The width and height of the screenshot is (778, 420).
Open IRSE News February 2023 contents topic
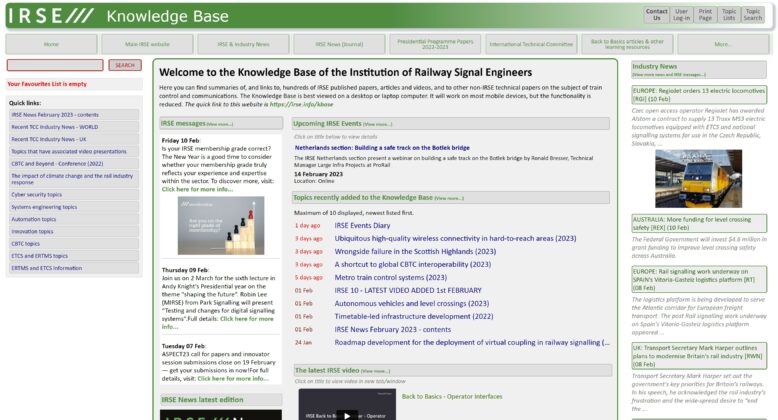(392, 329)
